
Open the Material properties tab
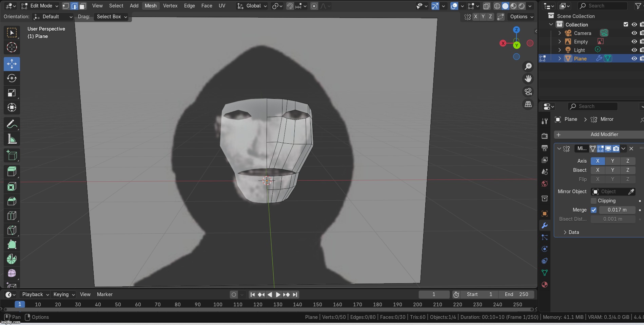[x=545, y=285]
